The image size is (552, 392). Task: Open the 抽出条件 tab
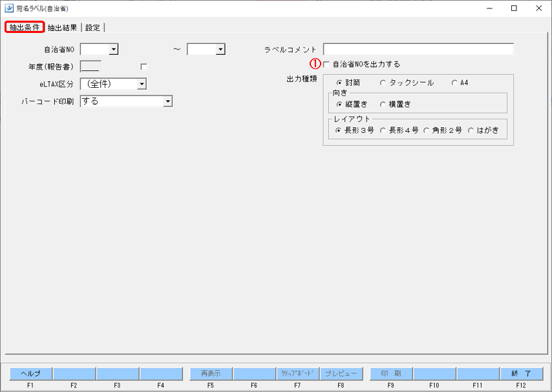click(25, 28)
